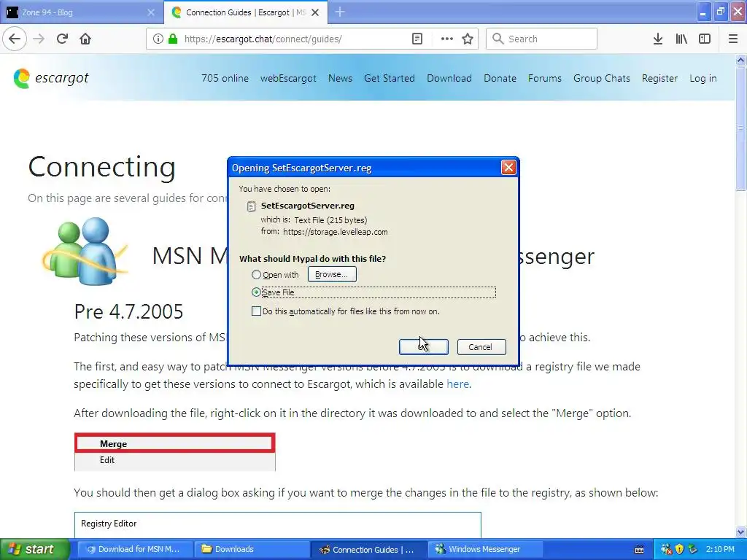This screenshot has width=747, height=560.
Task: Close the Opening SetEscargotServer.reg dialog
Action: 508,168
